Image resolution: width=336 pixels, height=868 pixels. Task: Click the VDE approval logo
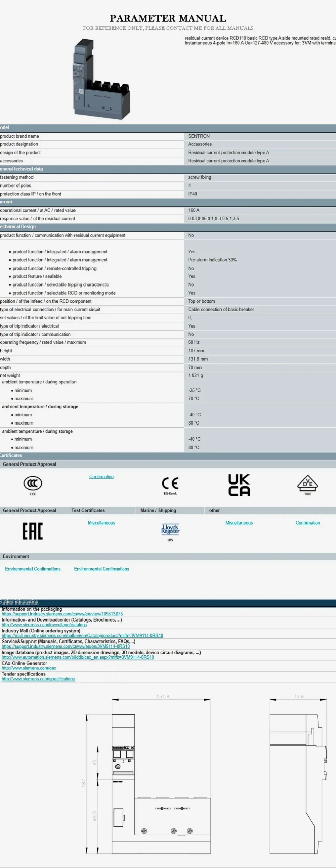[x=308, y=485]
